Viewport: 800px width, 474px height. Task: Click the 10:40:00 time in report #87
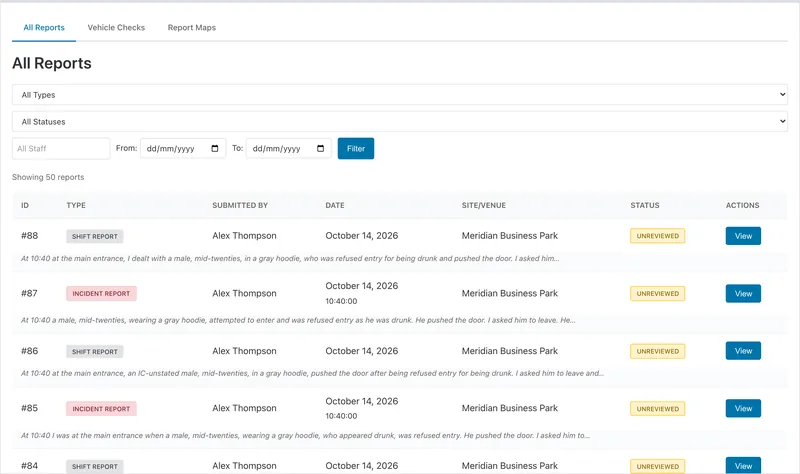341,301
